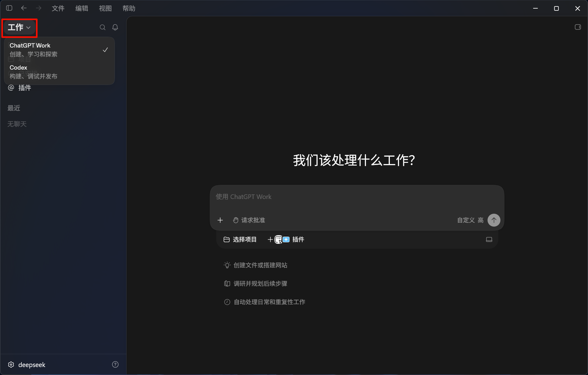The width and height of the screenshot is (588, 375).
Task: Click the plus attach icon in composer
Action: pos(220,220)
